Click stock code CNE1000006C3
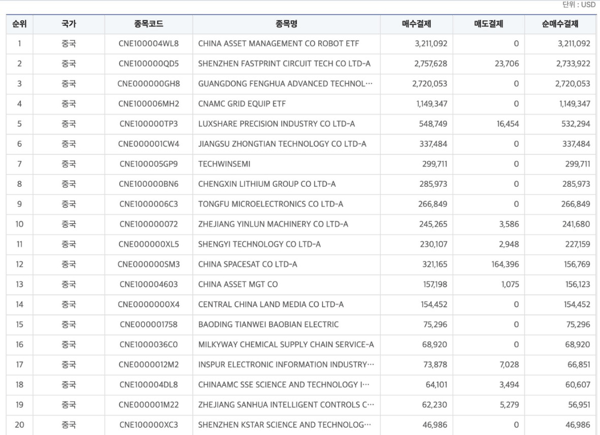The image size is (600, 435). pyautogui.click(x=148, y=204)
